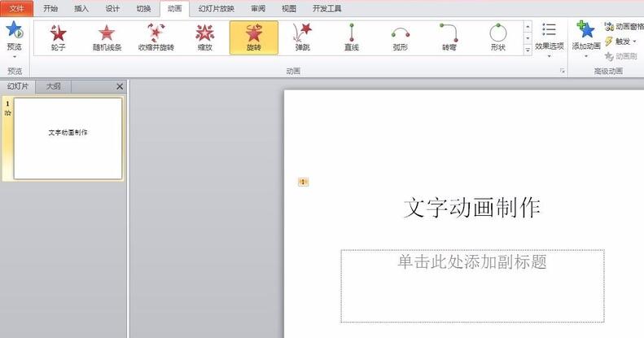The width and height of the screenshot is (644, 338).
Task: Expand the Preview dropdown arrow below 预览
Action: tap(15, 56)
